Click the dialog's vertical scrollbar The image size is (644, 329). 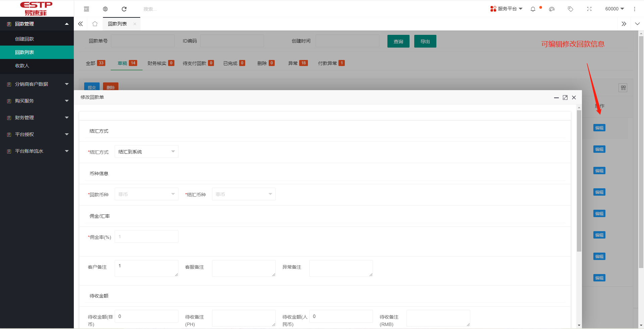click(x=579, y=181)
